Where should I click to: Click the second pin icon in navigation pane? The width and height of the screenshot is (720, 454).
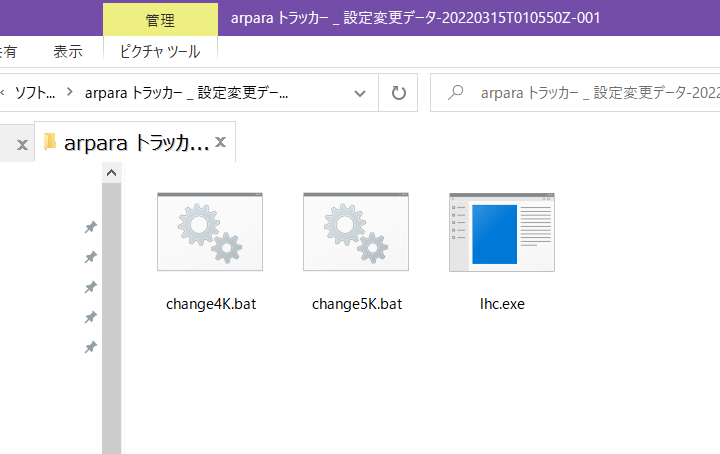[90, 257]
